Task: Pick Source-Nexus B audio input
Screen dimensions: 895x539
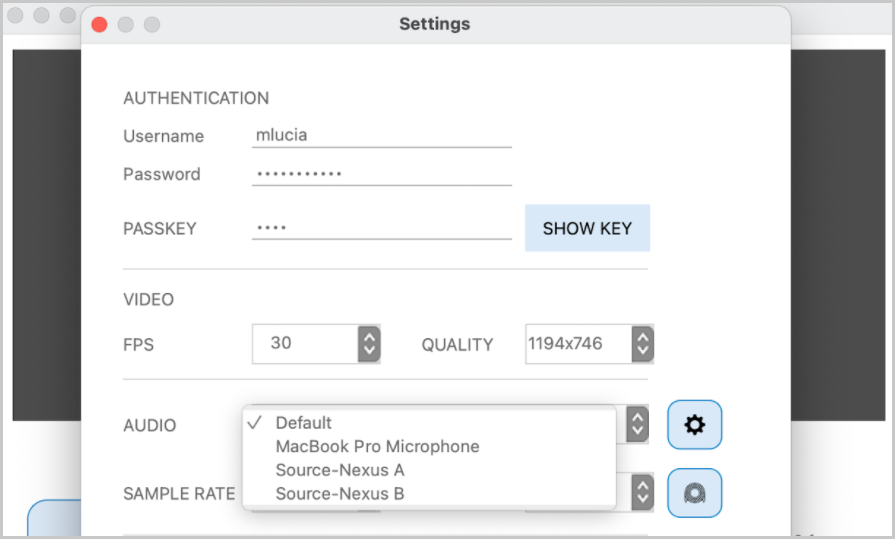Action: (340, 493)
